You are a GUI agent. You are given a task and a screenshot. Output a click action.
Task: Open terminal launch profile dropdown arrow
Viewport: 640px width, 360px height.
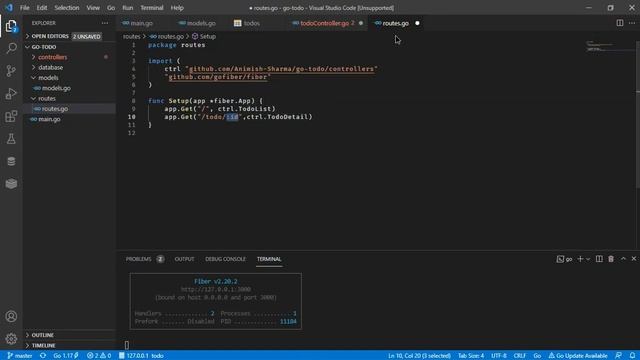tap(588, 259)
